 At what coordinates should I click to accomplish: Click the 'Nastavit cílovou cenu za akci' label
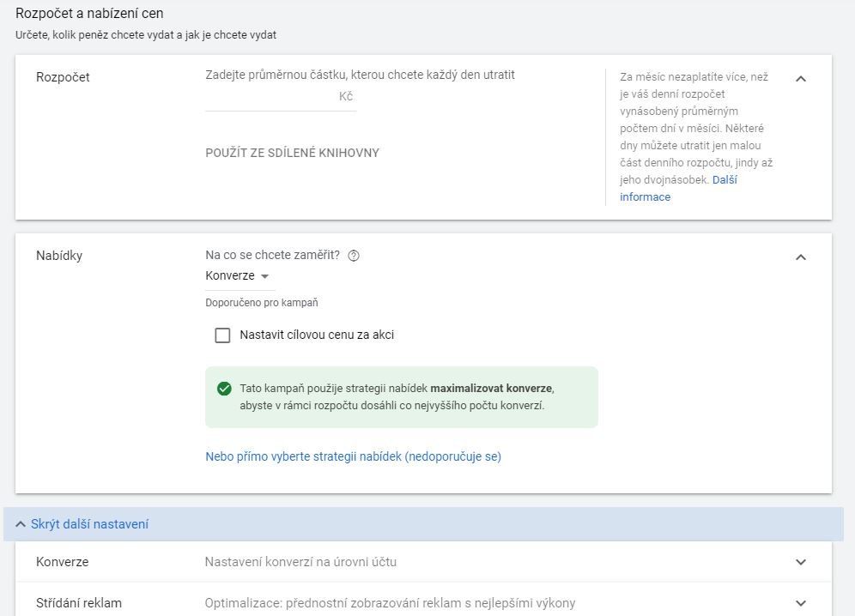317,335
